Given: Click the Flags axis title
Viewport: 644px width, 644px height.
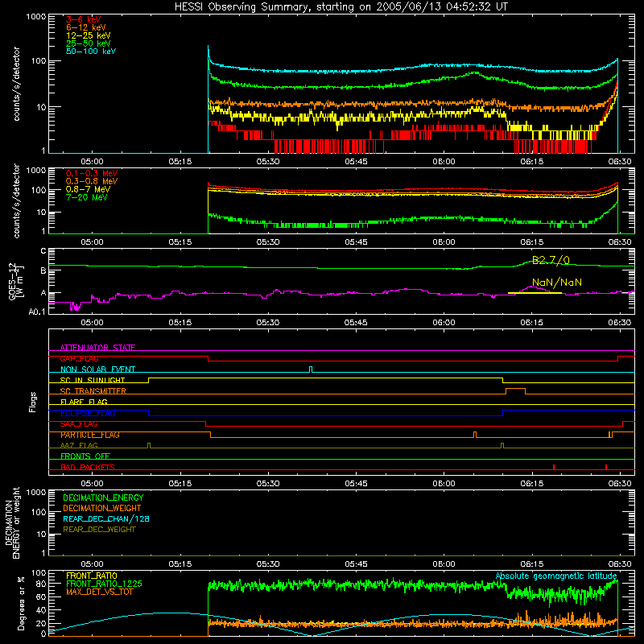Looking at the screenshot, I should coord(33,402).
